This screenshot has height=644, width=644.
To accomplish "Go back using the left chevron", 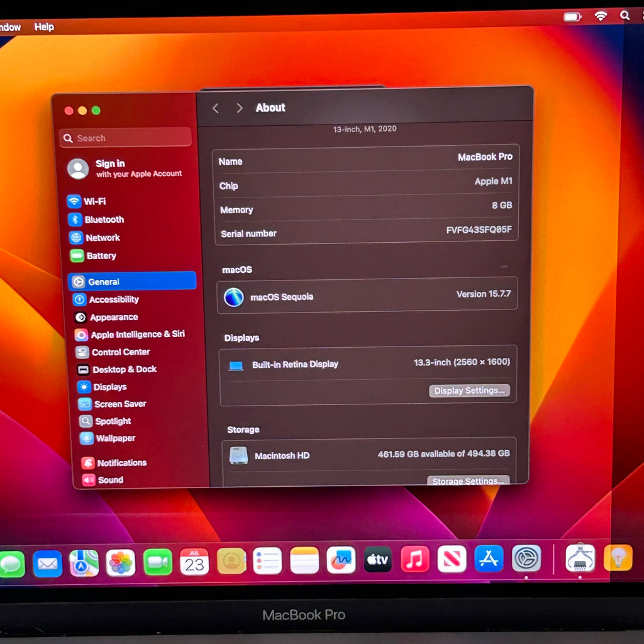I will tap(216, 108).
